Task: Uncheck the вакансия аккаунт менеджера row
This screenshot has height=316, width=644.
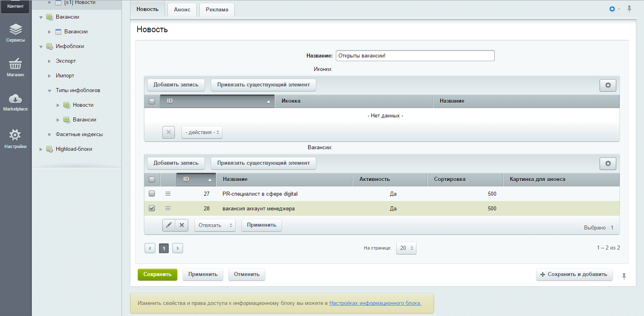Action: (x=152, y=208)
